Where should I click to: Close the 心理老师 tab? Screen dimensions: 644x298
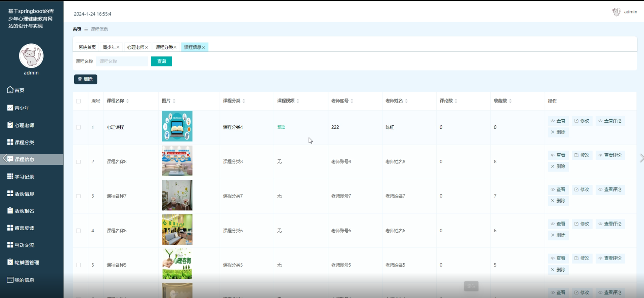pos(147,48)
